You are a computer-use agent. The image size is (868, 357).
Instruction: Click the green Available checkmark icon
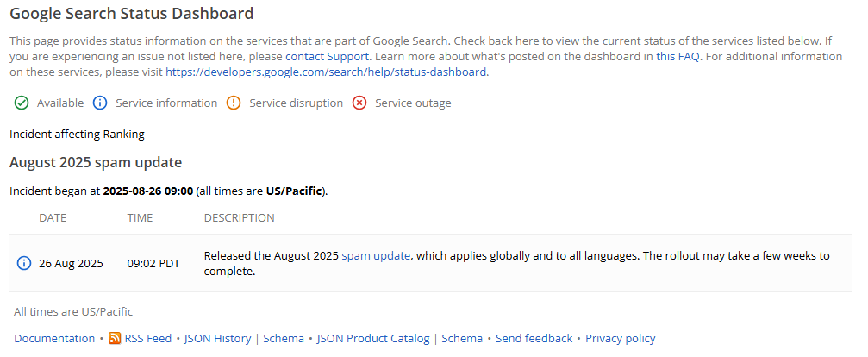pyautogui.click(x=22, y=103)
